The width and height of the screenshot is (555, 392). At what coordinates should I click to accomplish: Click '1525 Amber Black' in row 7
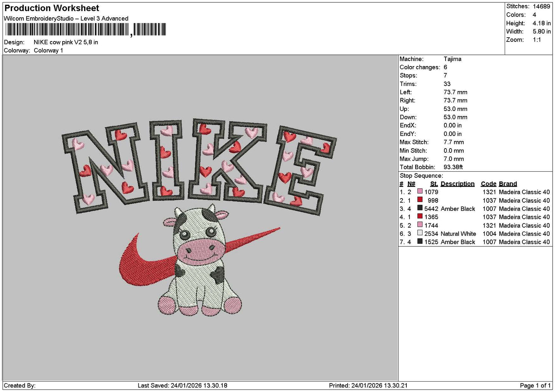point(450,242)
